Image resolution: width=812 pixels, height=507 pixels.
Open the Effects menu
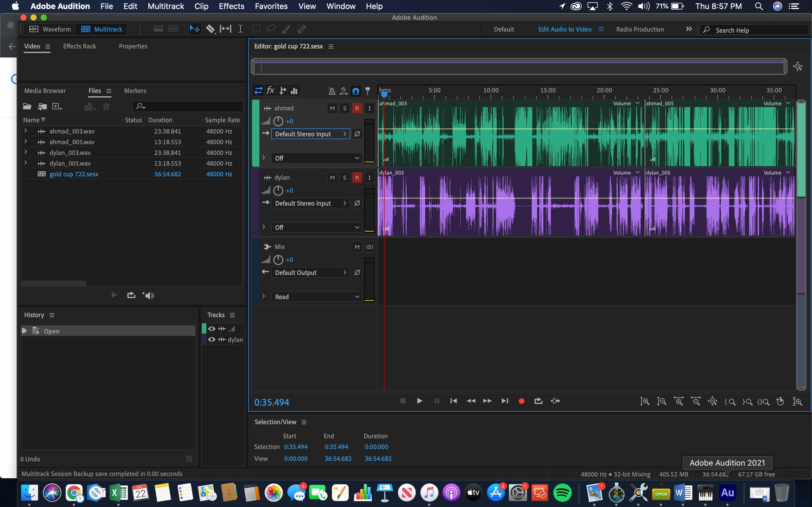(231, 6)
